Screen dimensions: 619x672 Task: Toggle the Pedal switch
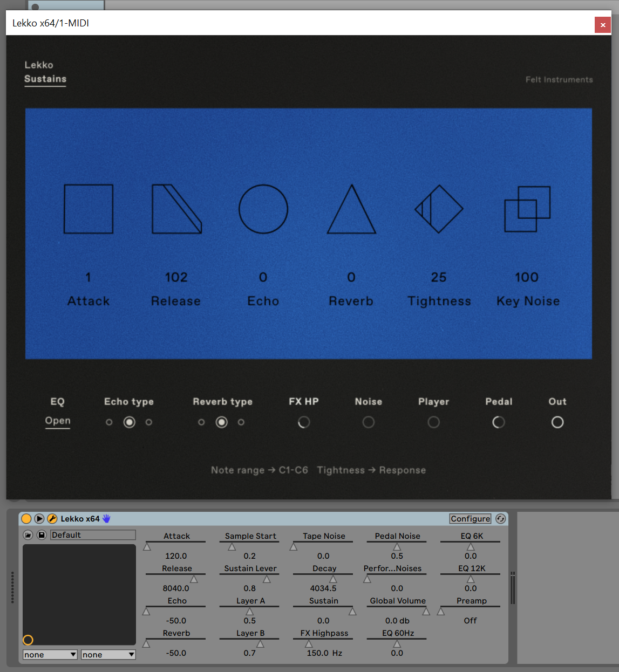click(x=499, y=422)
